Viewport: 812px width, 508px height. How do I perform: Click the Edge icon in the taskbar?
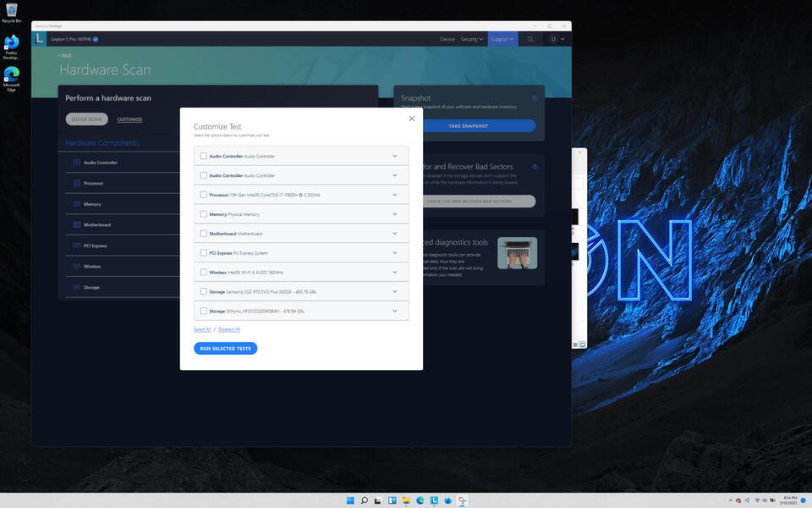pyautogui.click(x=420, y=500)
